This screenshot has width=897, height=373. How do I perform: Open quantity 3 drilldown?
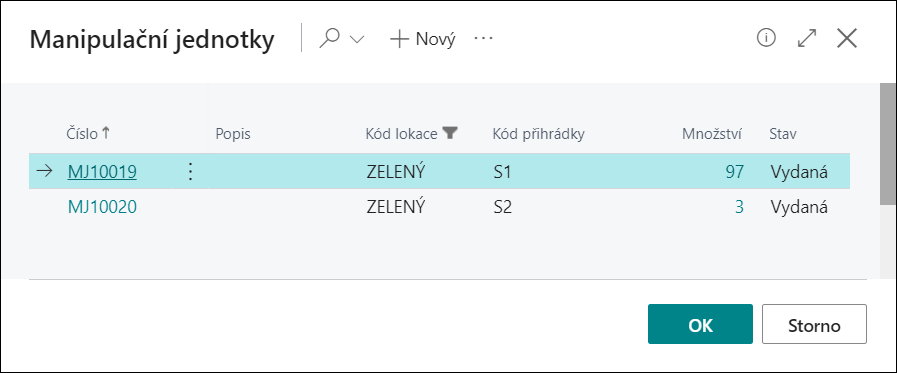click(739, 207)
